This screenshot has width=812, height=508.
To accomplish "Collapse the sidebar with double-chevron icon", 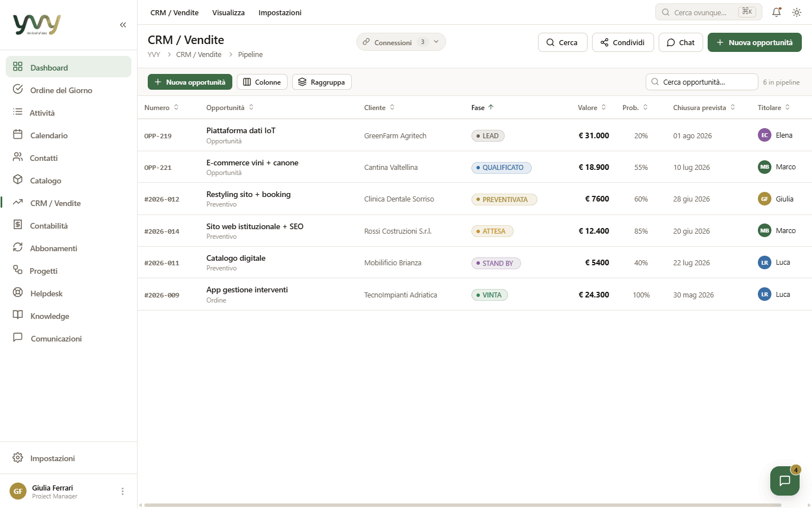I will click(123, 25).
